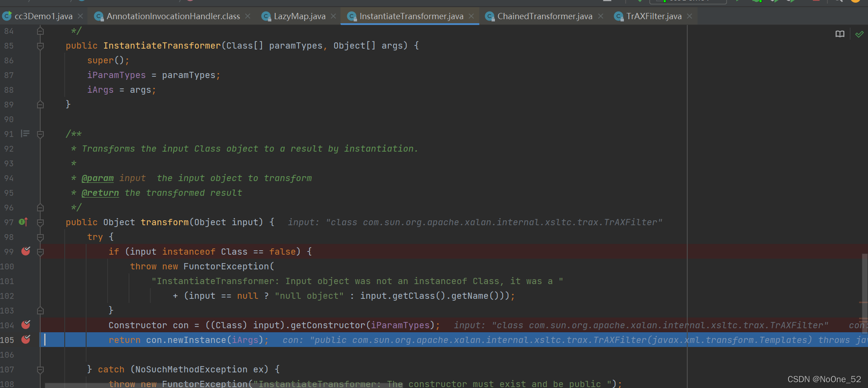This screenshot has height=388, width=868.
Task: Collapse the catch block fold at line 107
Action: [x=40, y=369]
